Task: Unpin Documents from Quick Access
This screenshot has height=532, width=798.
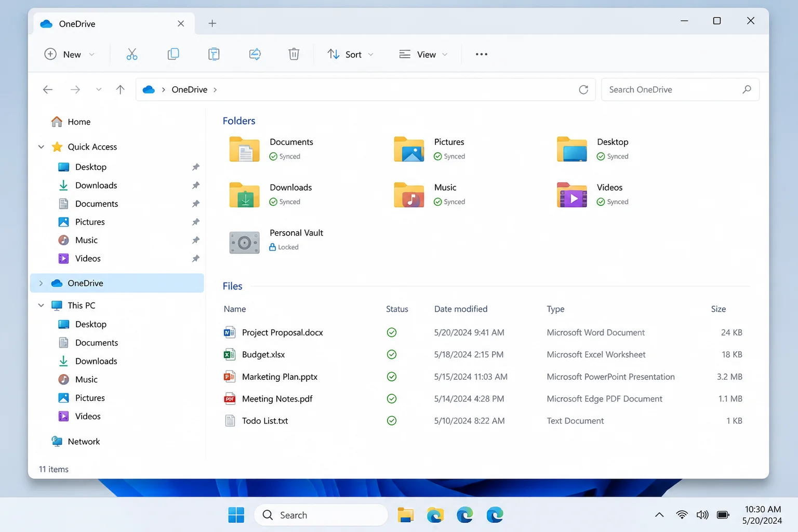Action: click(x=195, y=204)
